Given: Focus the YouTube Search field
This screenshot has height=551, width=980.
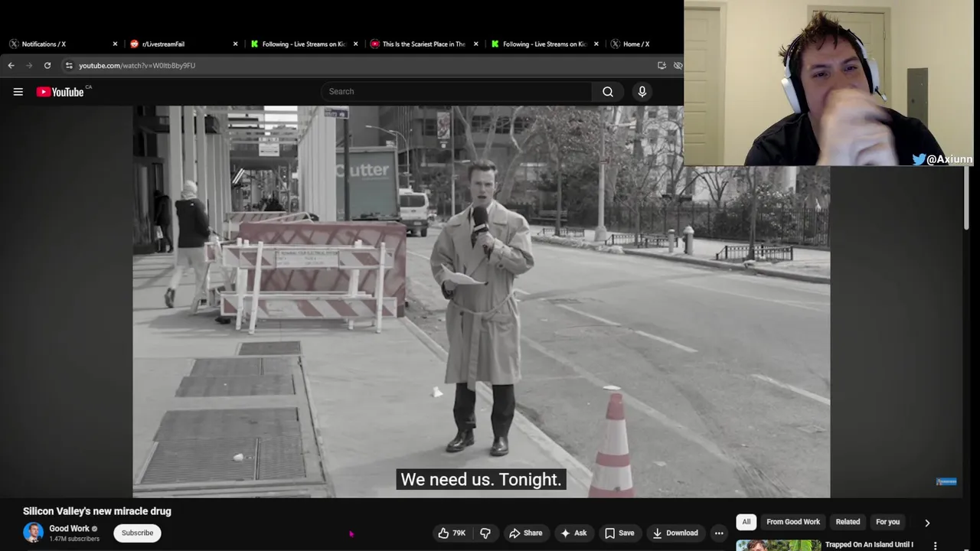Looking at the screenshot, I should point(456,92).
